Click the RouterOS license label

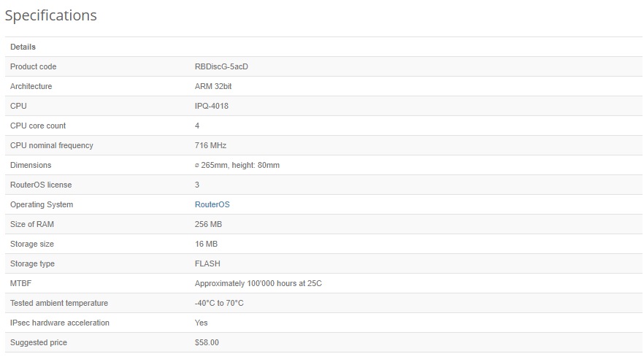[x=41, y=185]
